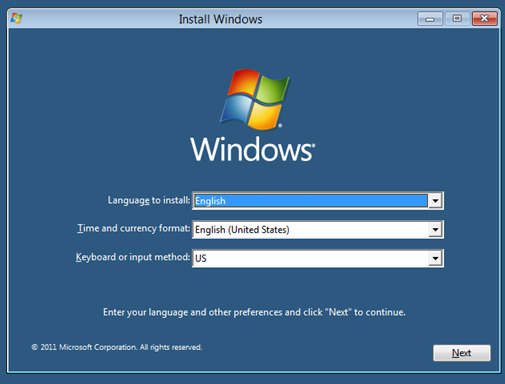The width and height of the screenshot is (505, 384).
Task: Close the Install Windows dialog
Action: [x=485, y=19]
